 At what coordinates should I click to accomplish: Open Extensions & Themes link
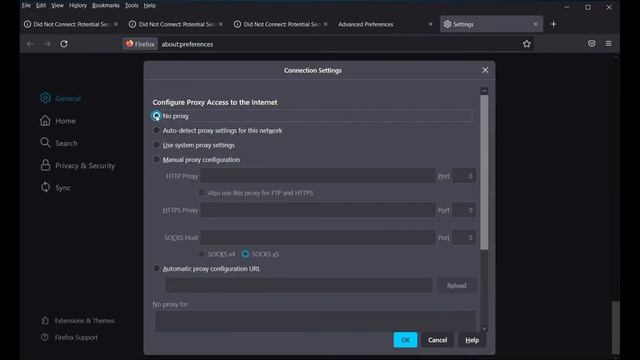pos(78,321)
